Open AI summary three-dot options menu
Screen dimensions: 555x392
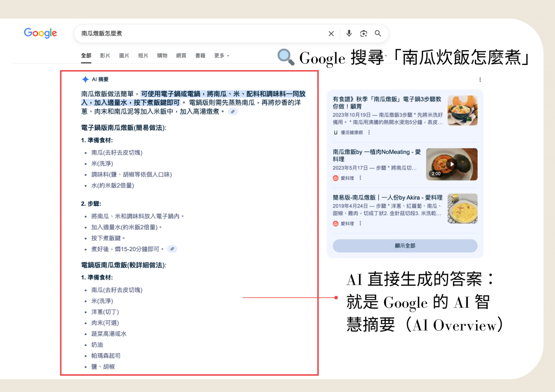(480, 80)
